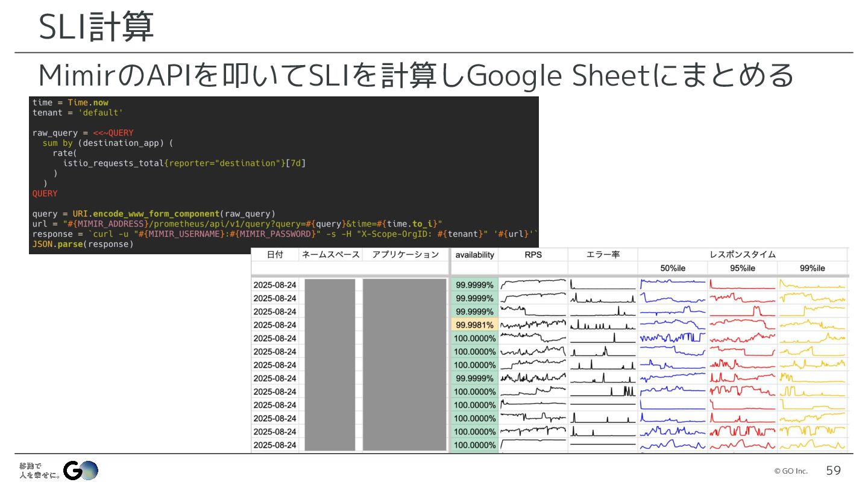The width and height of the screenshot is (868, 488).
Task: Select the subtitle mentioning Mimir API and Google Sheet
Action: 416,75
